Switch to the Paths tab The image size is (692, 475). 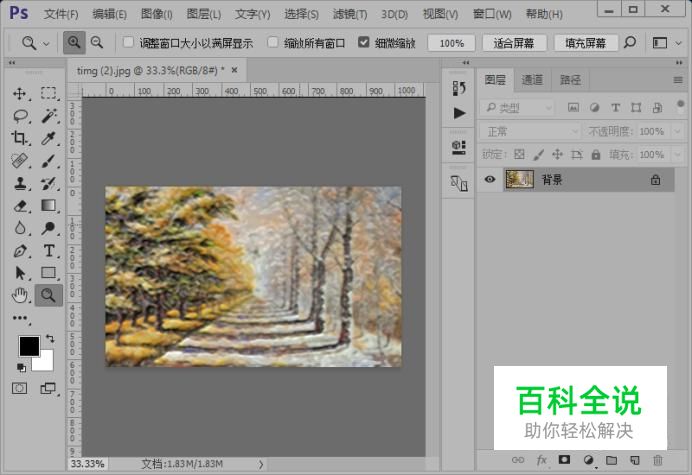pos(570,80)
